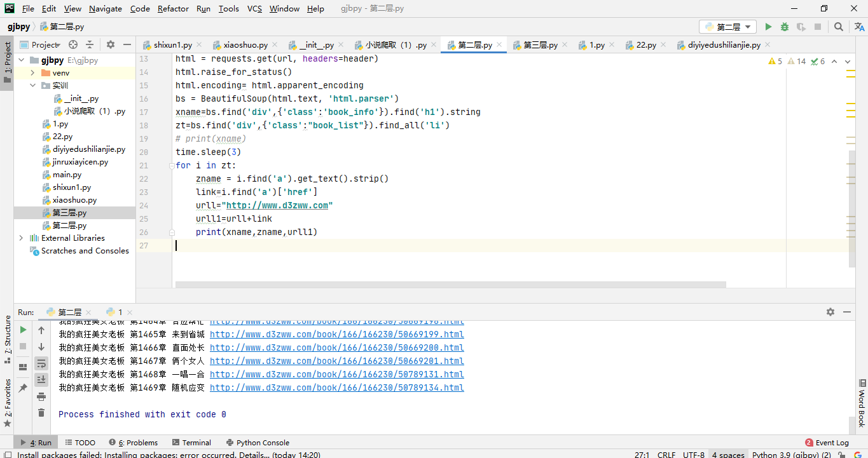Hide the Run tool window
Viewport: 868px width, 458px height.
847,312
